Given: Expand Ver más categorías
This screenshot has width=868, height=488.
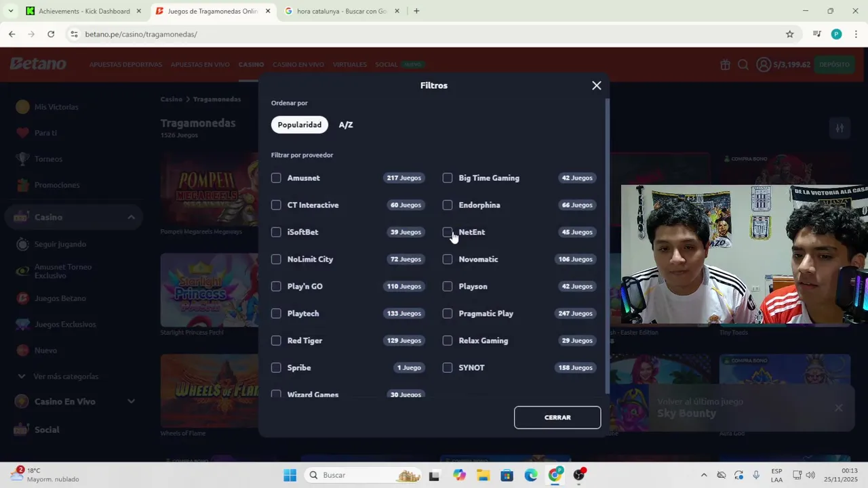Looking at the screenshot, I should coord(66,376).
